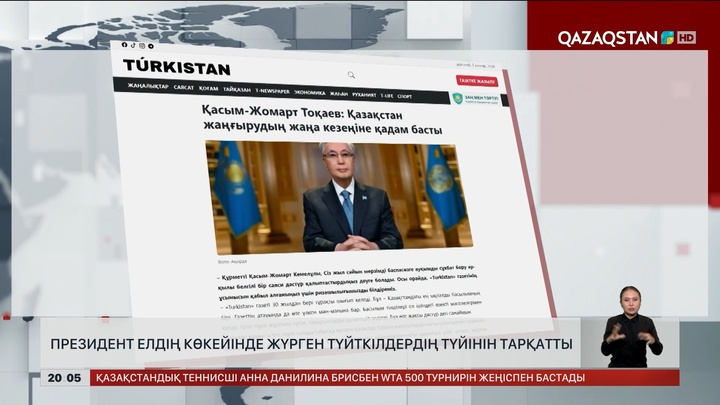Screen dimensions: 720x405
Task: Open the T-Newspaper menu item
Action: tap(273, 91)
